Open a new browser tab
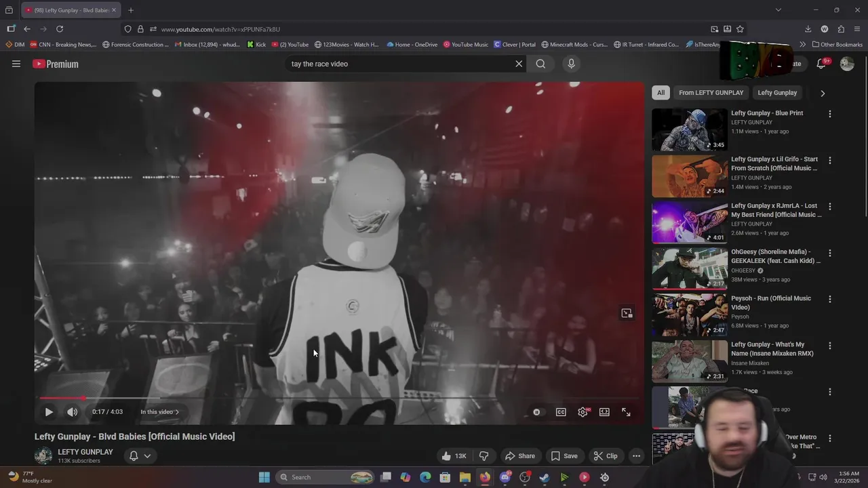868x488 pixels. 131,10
